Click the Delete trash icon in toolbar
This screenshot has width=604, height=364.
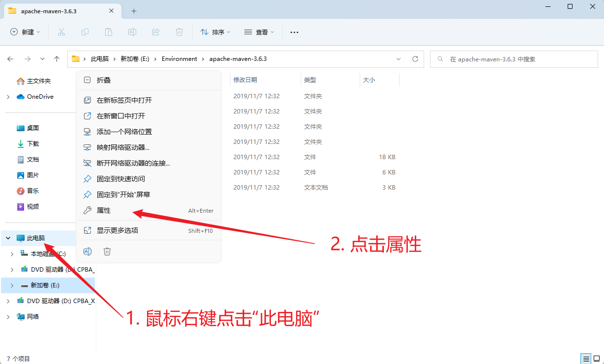click(179, 32)
